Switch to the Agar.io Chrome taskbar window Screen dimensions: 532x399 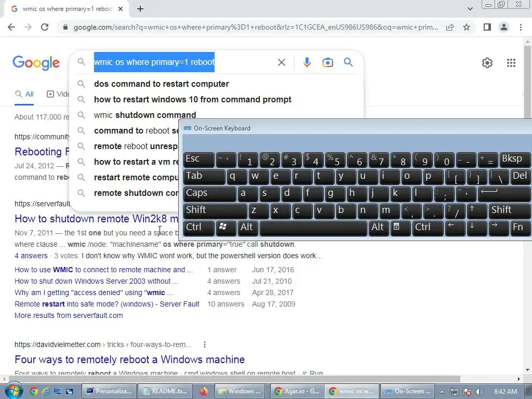click(297, 391)
